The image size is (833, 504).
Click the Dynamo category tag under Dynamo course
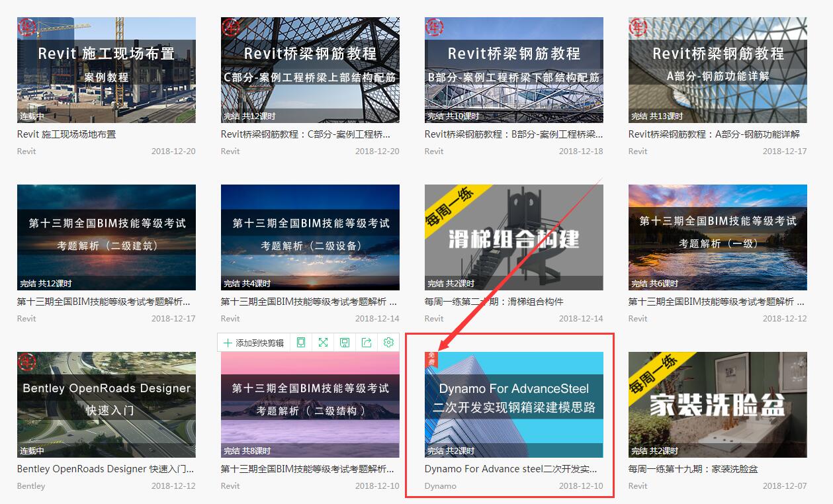(x=441, y=486)
